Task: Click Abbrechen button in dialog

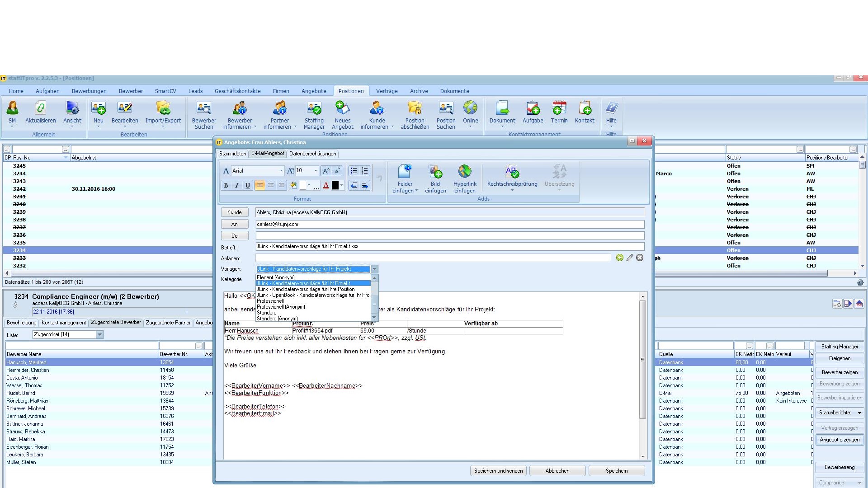Action: (x=557, y=471)
